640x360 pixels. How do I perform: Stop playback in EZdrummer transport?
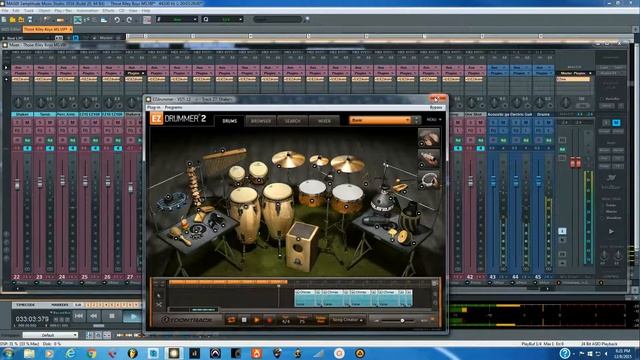coord(244,320)
